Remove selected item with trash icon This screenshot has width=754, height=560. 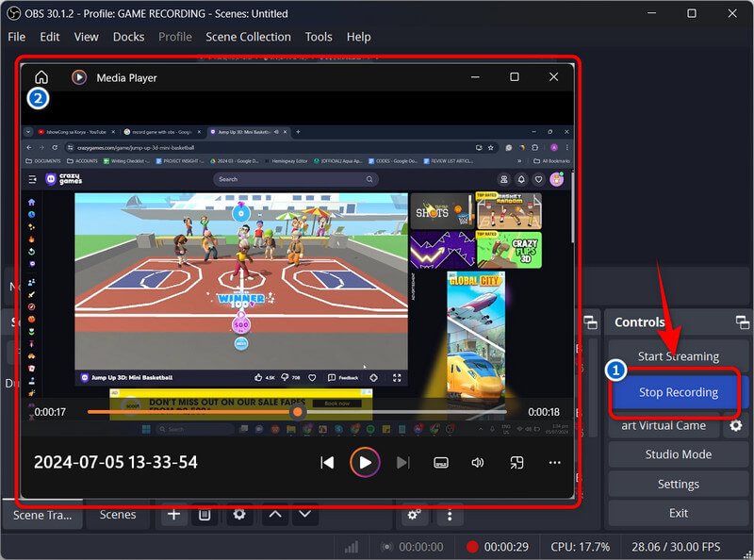205,515
